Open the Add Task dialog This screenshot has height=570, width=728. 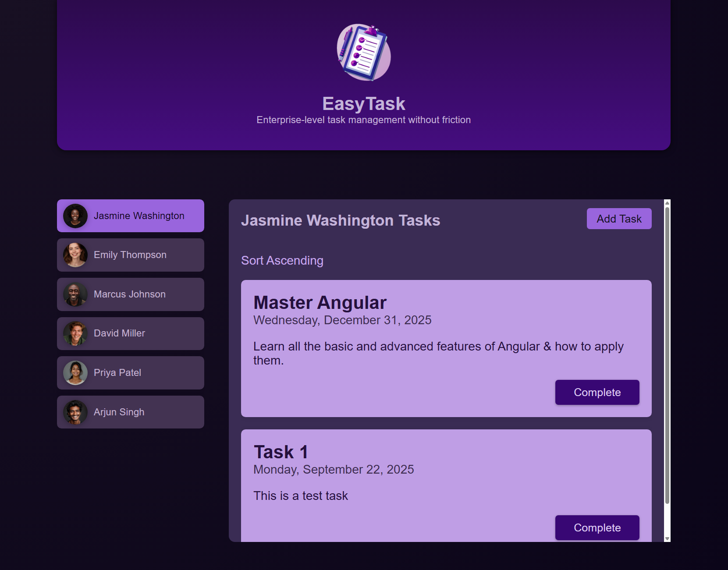pos(619,219)
